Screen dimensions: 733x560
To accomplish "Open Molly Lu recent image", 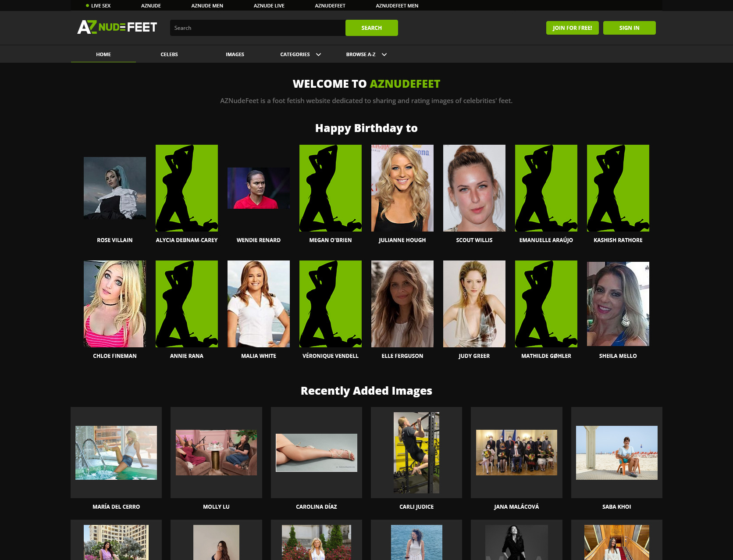I will (216, 453).
